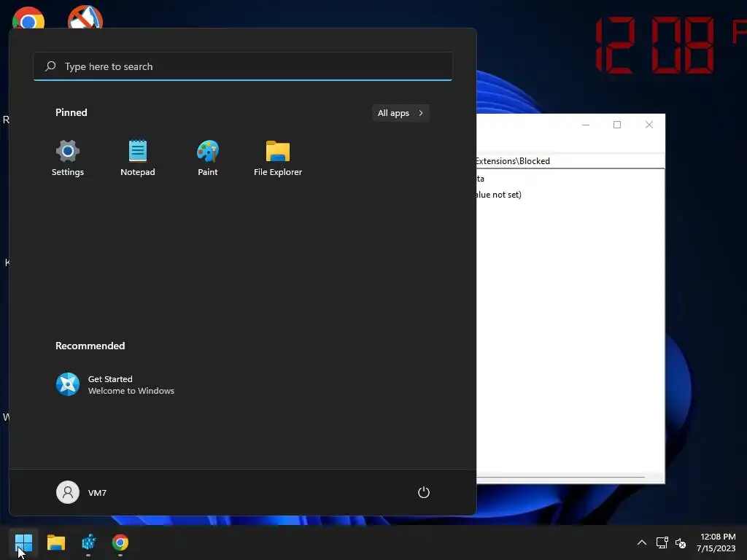Open VM7 user account menu

(82, 492)
